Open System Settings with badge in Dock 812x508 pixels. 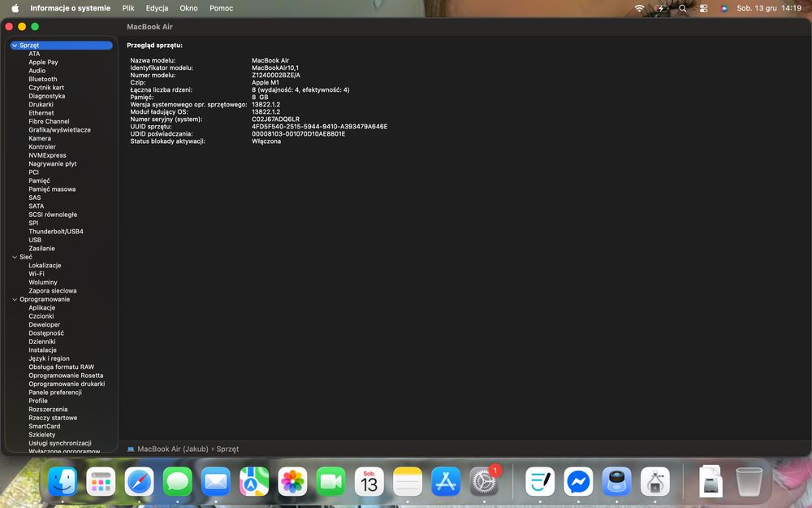click(484, 481)
